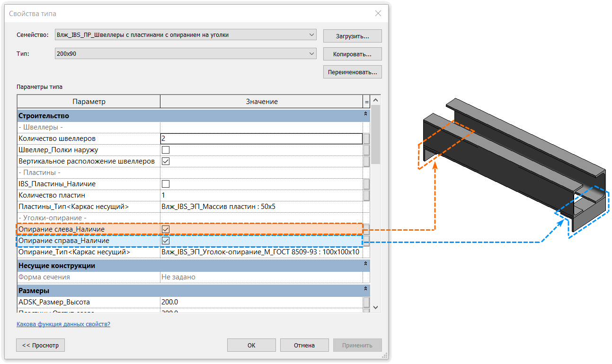The image size is (612, 364).
Task: Click the associate button in ADSK_Размер_Высота row
Action: point(366,302)
